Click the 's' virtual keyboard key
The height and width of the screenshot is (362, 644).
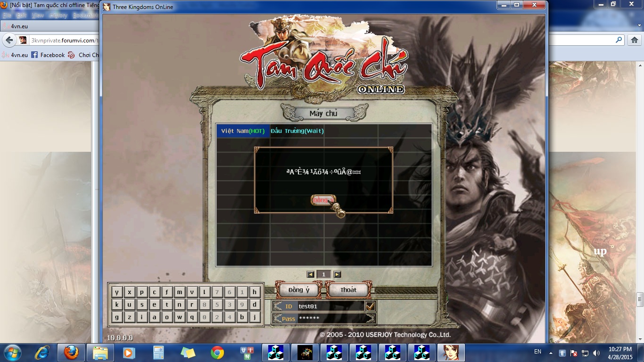click(142, 304)
